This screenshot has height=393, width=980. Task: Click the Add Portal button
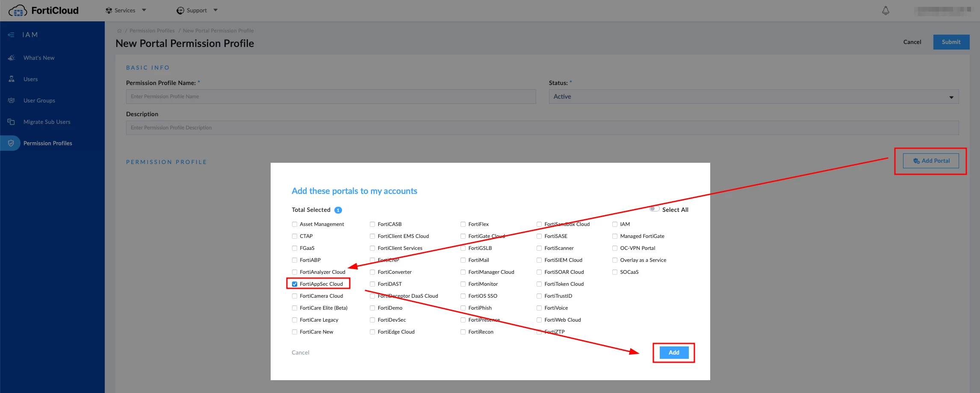click(x=931, y=161)
